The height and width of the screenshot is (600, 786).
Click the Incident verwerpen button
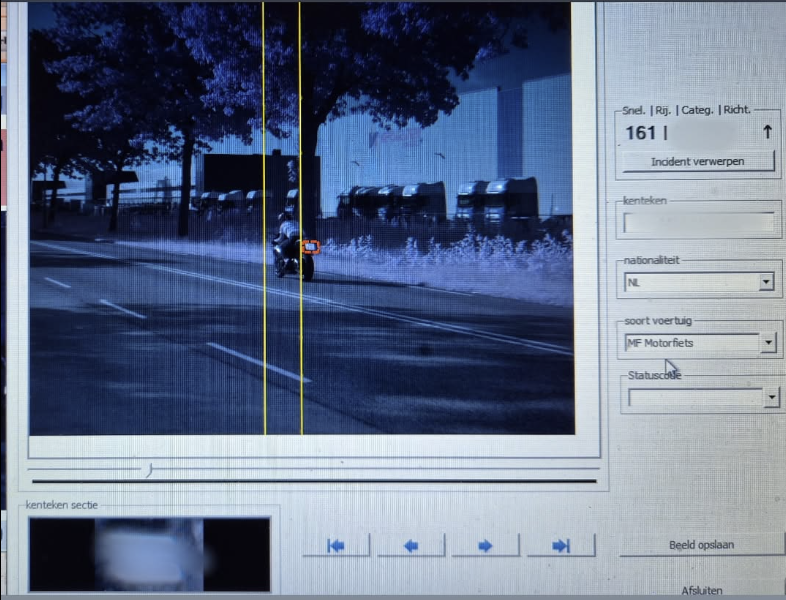pos(698,161)
